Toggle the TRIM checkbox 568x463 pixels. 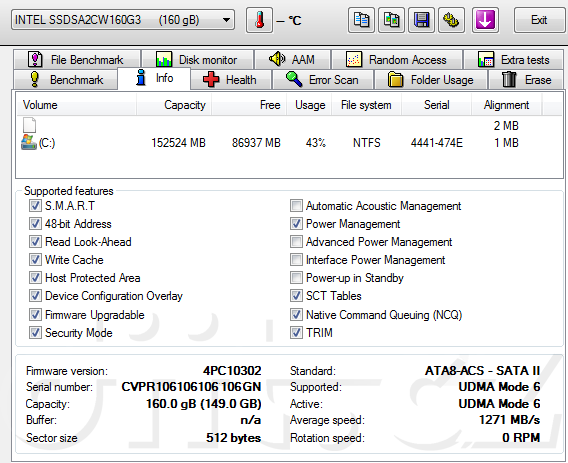(296, 333)
